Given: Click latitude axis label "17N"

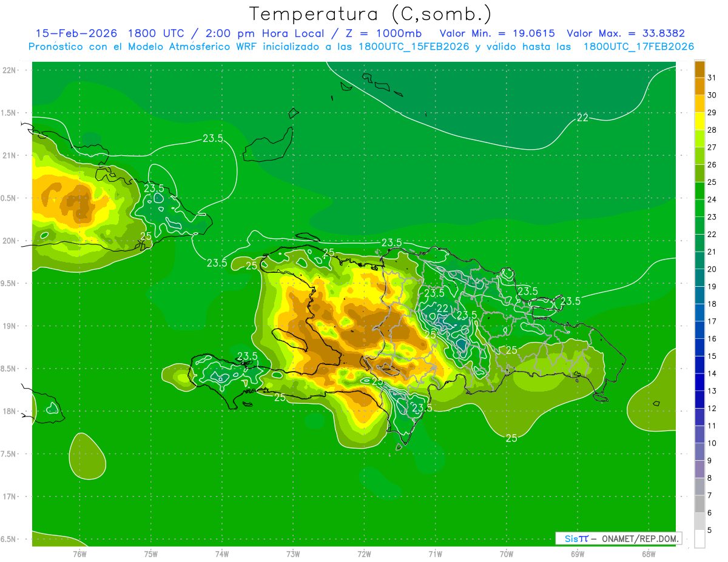Looking at the screenshot, I should tap(10, 497).
